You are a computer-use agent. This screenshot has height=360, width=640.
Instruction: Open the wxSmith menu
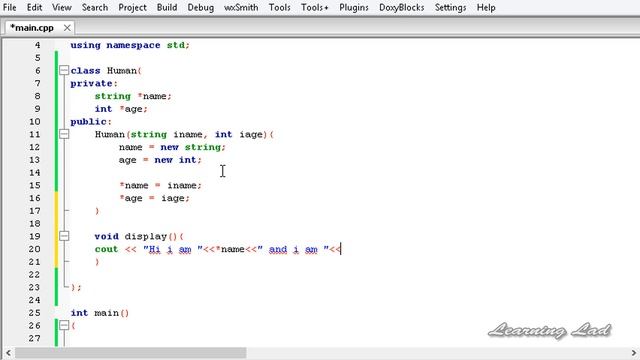pos(241,7)
